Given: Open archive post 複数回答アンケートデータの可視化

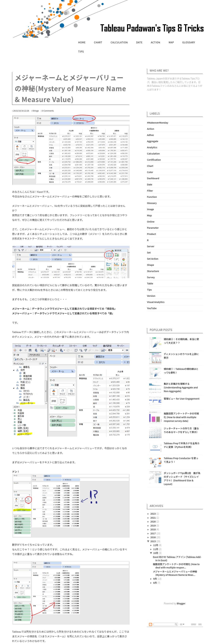Looking at the screenshot, I should 176,566.
